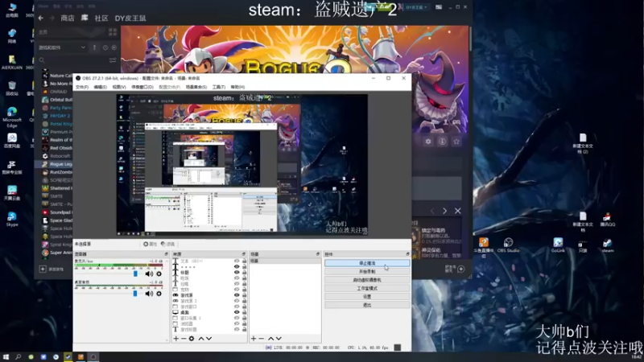Viewport: 644px width, 362px height.
Task: Open Steam collection dropdown 游戏和软件
Action: point(62,47)
